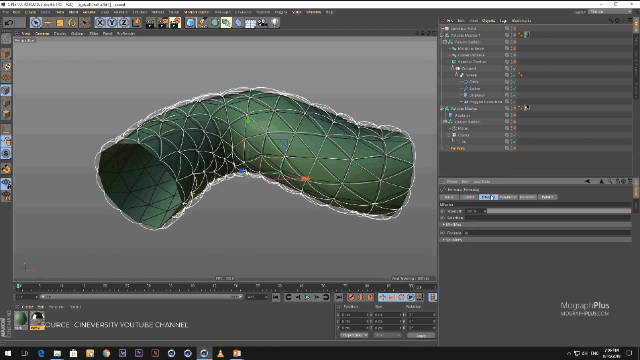The width and height of the screenshot is (640, 360).
Task: Click the Record Active Objects button
Action: click(x=351, y=297)
